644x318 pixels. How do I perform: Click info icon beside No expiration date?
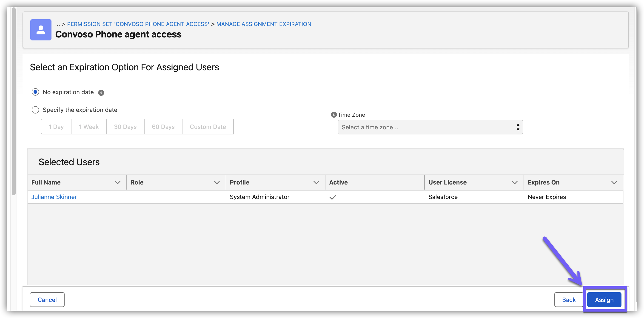click(101, 93)
